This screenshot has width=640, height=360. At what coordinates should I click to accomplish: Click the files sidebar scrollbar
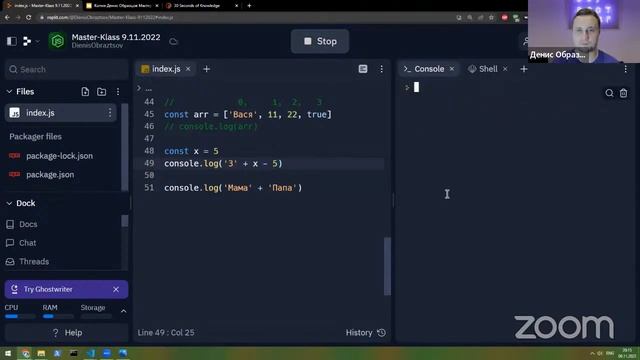(124, 147)
